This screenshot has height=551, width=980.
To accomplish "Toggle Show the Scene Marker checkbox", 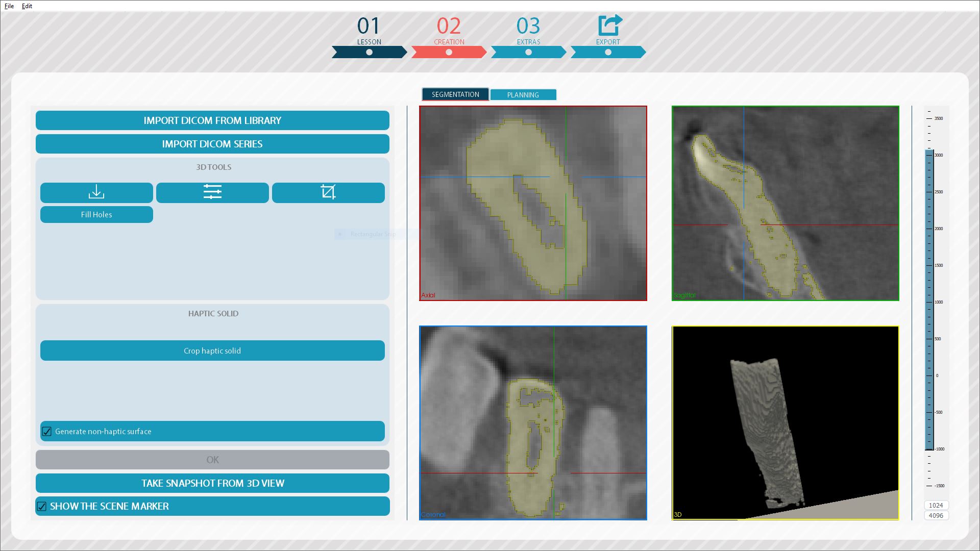I will click(42, 507).
